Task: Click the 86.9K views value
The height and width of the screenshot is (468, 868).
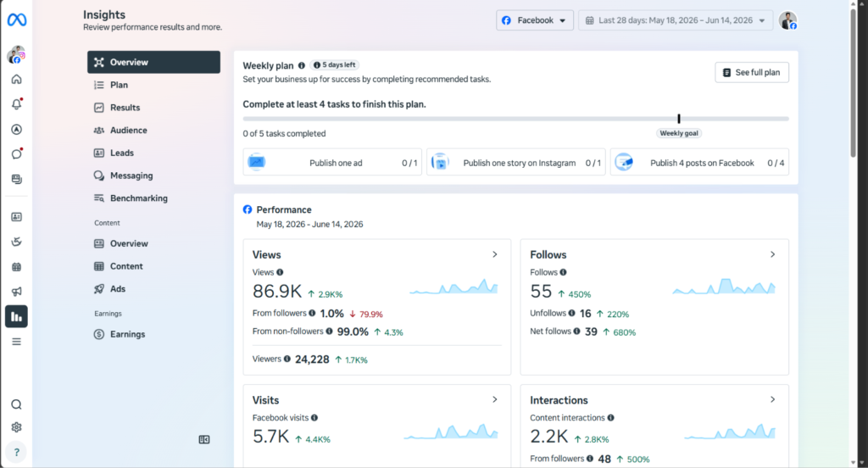Action: [x=277, y=292]
